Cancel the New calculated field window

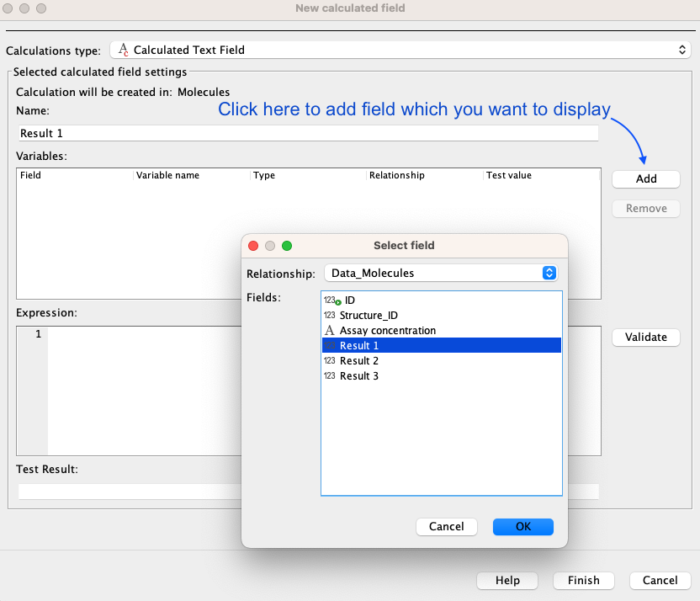(x=660, y=580)
